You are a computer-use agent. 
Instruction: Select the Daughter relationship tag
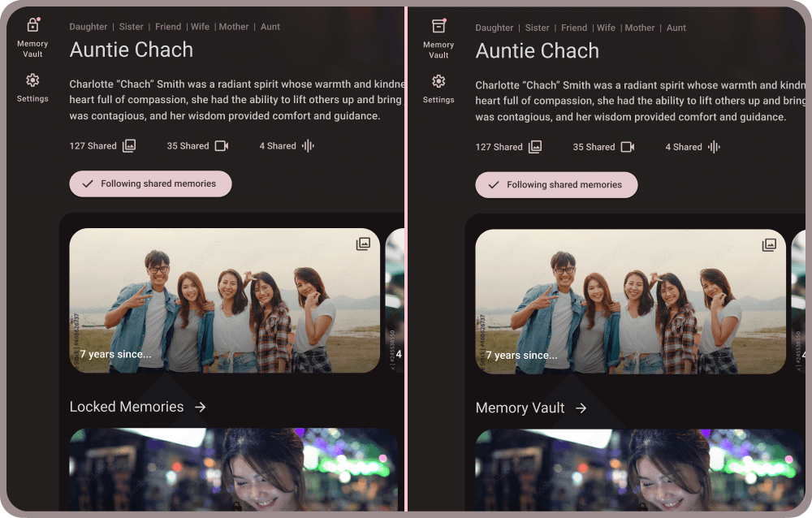(x=89, y=27)
